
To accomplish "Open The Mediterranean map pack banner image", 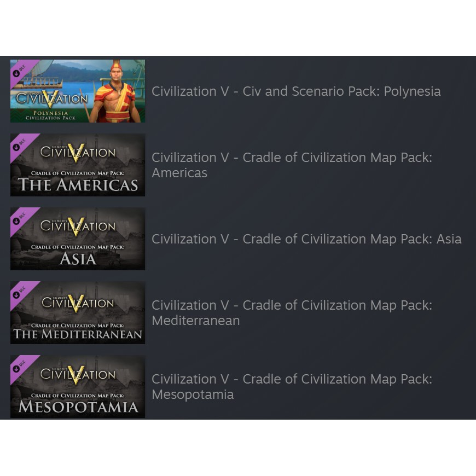I will [78, 312].
